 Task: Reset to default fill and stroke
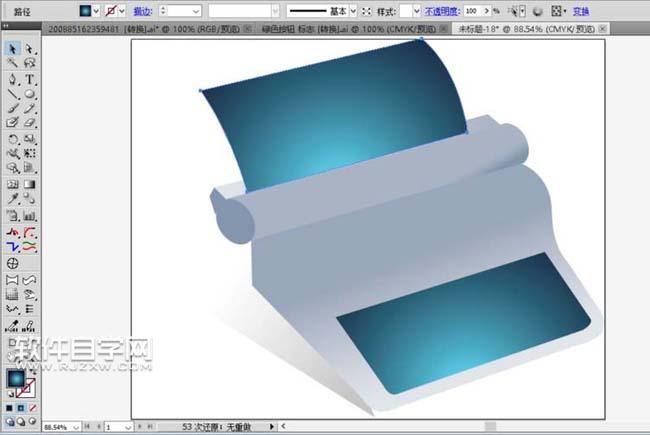click(10, 394)
